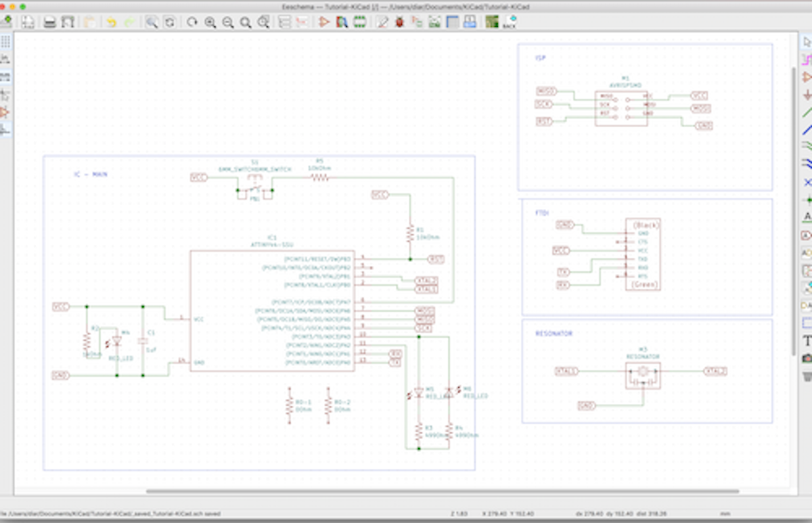
Task: Open the symbol library editor
Action: [x=323, y=22]
